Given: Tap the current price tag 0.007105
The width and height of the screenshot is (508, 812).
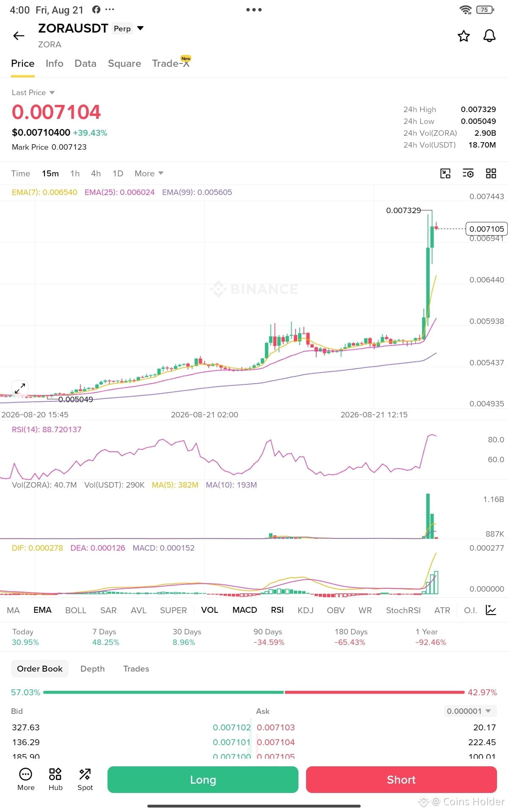Looking at the screenshot, I should coord(486,229).
